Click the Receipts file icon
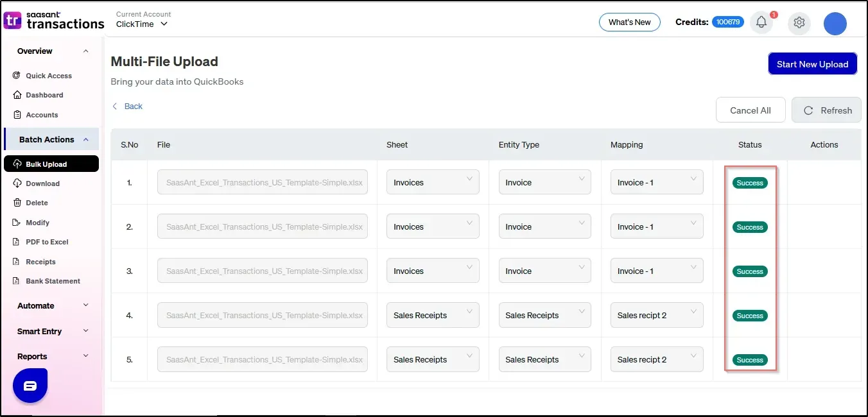Screen dimensions: 868x417 pyautogui.click(x=17, y=262)
